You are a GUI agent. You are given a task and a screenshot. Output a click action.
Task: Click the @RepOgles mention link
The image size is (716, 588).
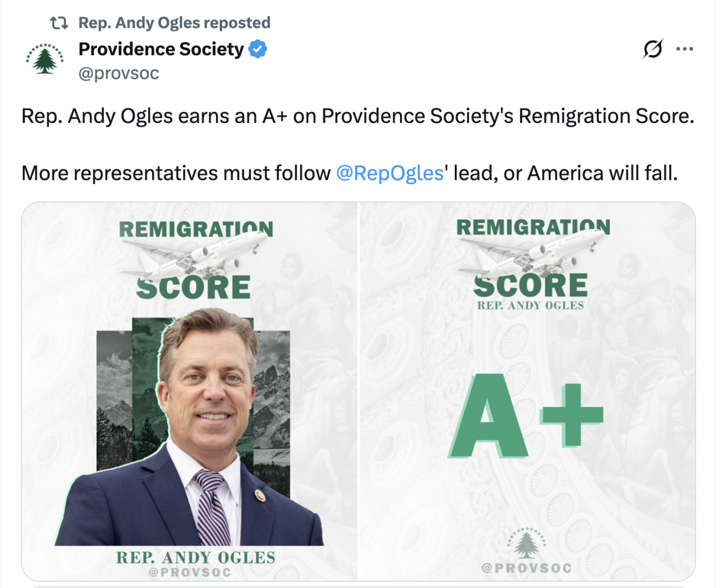click(x=389, y=173)
